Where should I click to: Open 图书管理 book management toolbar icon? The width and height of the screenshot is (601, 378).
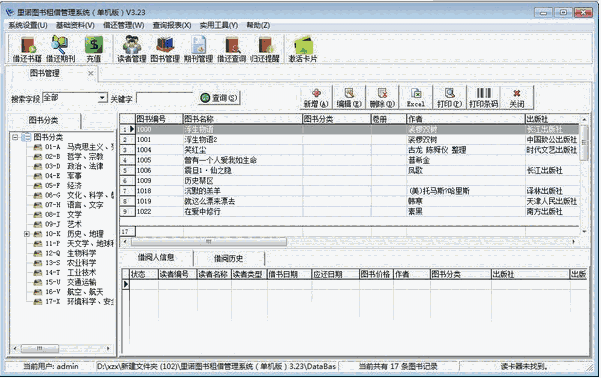coord(165,49)
